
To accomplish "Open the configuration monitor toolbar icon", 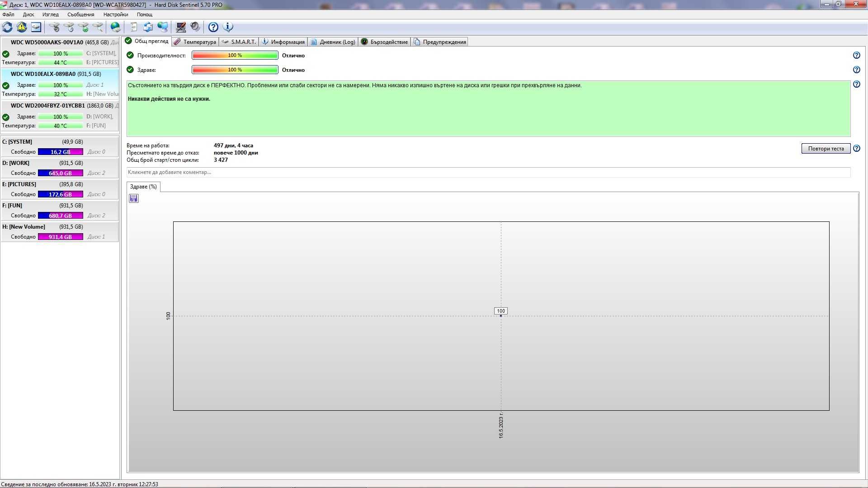I will 181,27.
